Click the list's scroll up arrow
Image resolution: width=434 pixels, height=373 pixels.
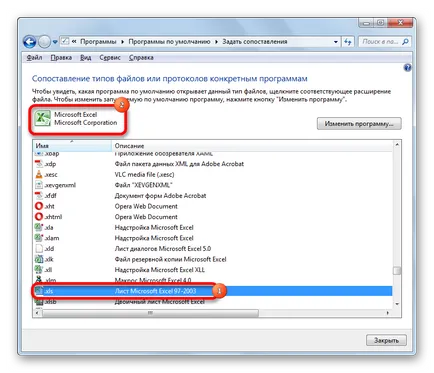(397, 145)
